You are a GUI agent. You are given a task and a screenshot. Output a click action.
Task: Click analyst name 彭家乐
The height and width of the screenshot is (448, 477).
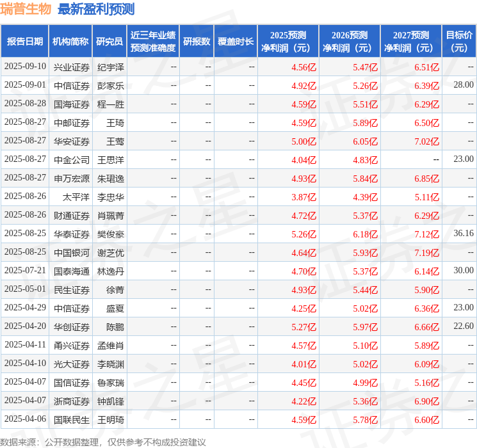(x=111, y=86)
